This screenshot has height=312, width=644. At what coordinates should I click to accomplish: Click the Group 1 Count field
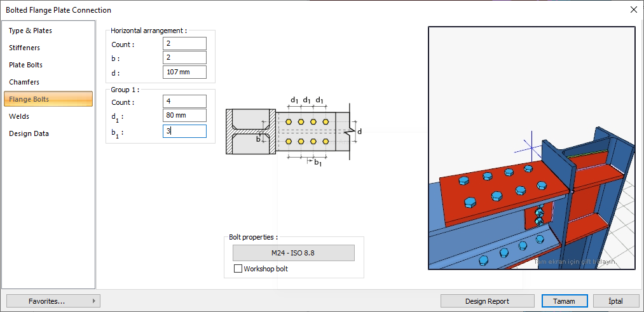coord(184,101)
